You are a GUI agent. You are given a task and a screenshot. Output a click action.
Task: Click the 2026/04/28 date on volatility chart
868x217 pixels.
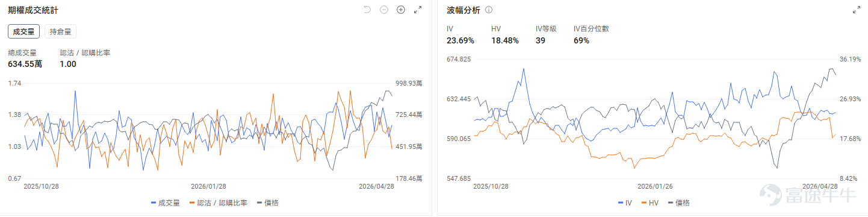coord(819,187)
